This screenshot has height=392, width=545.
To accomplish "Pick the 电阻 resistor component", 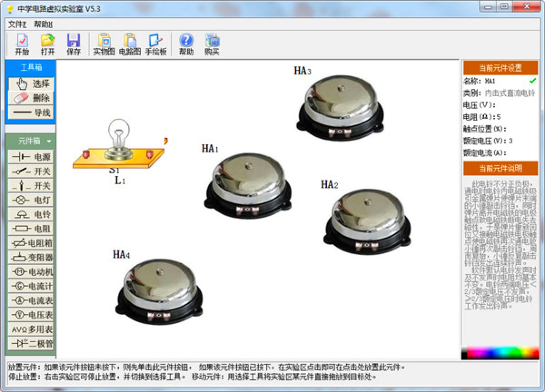I will 31,229.
